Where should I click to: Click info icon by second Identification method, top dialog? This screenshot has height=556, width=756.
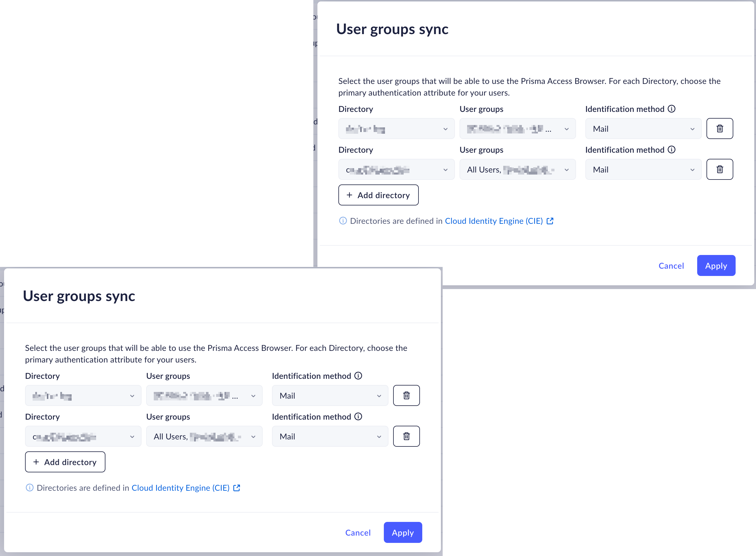(x=671, y=149)
